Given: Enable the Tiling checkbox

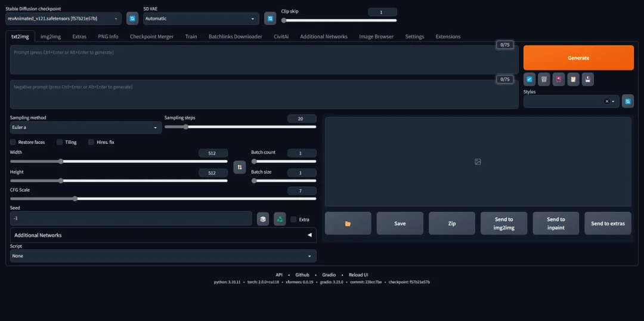Looking at the screenshot, I should 60,142.
